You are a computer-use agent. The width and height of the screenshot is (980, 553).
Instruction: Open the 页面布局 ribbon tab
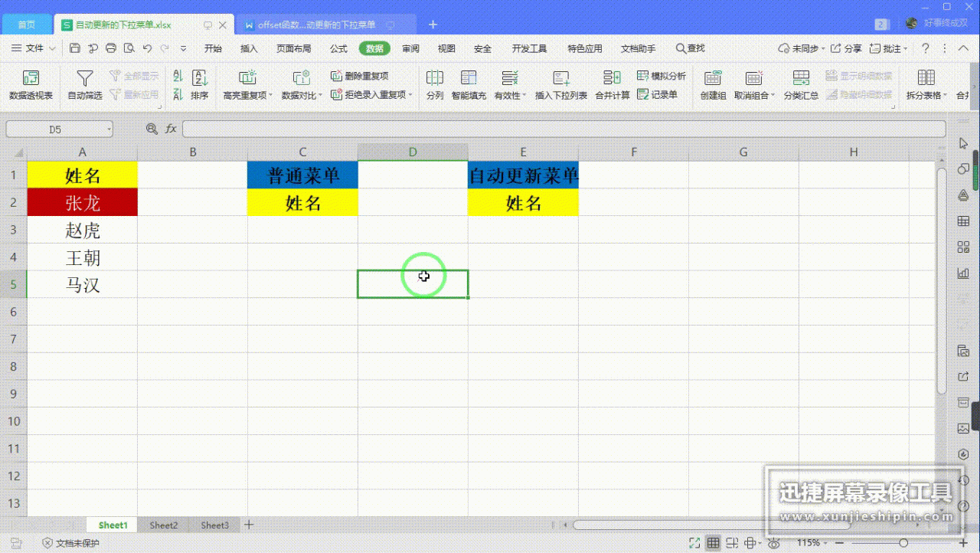pos(293,48)
